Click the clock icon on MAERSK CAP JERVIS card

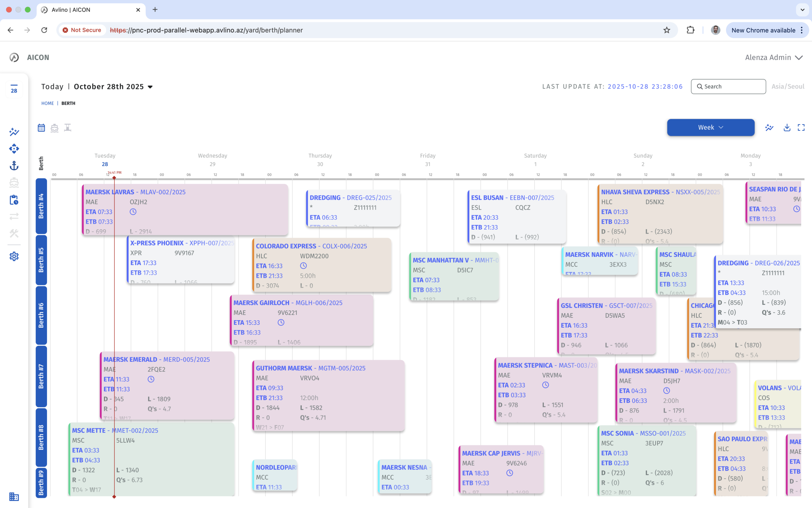[510, 473]
